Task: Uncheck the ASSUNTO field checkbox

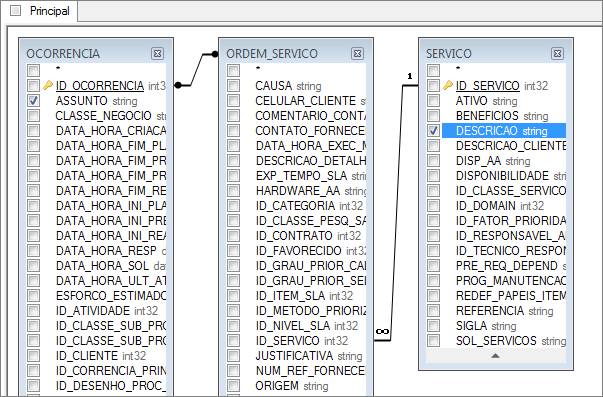Action: (x=33, y=101)
